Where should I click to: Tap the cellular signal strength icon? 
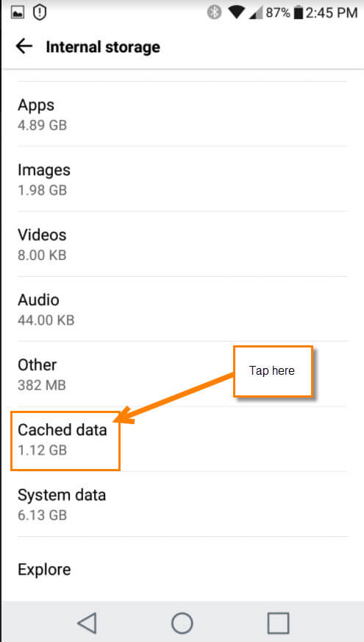[x=256, y=13]
